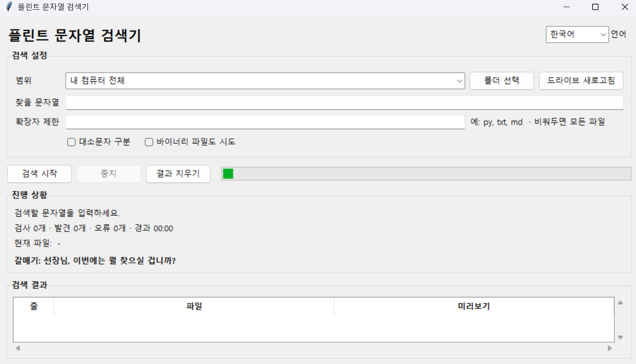Click the feather app icon in title bar

(9, 7)
